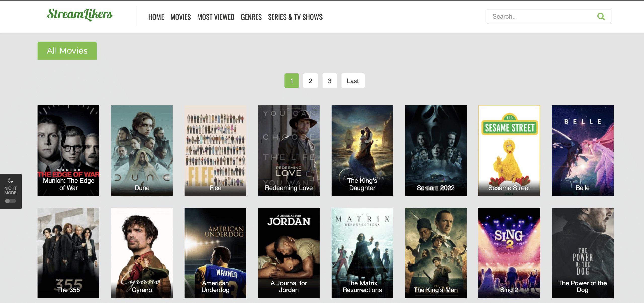Open the Munich: The Edge of War poster
The width and height of the screenshot is (644, 303).
pyautogui.click(x=68, y=150)
